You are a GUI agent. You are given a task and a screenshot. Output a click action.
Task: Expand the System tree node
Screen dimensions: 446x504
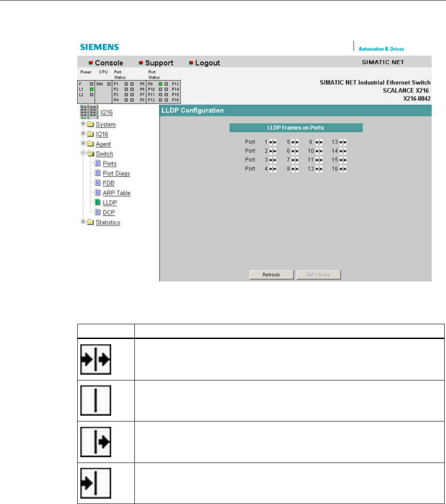pos(83,124)
